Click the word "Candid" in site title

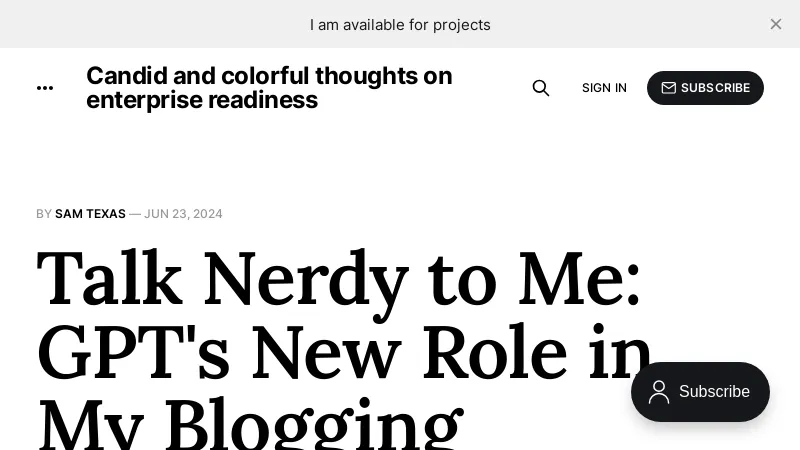(x=126, y=76)
